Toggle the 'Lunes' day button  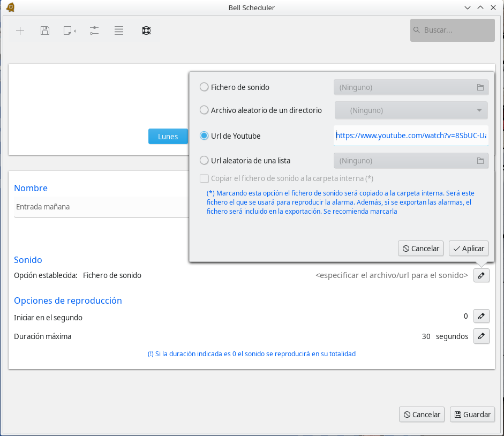click(x=168, y=137)
